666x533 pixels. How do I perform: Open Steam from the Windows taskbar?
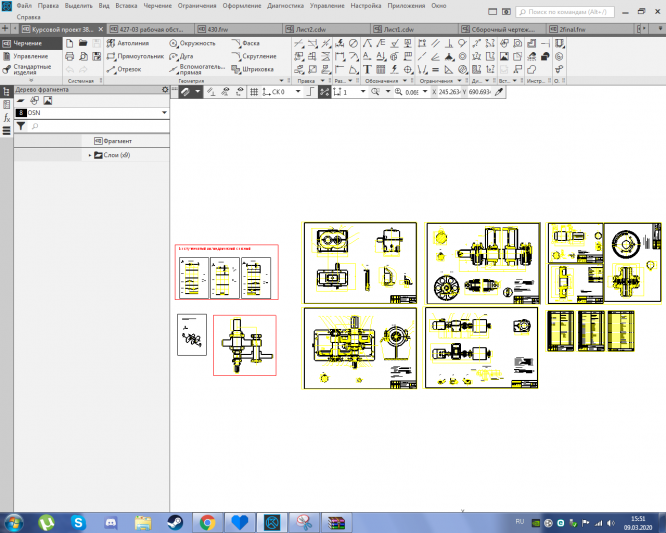[172, 522]
